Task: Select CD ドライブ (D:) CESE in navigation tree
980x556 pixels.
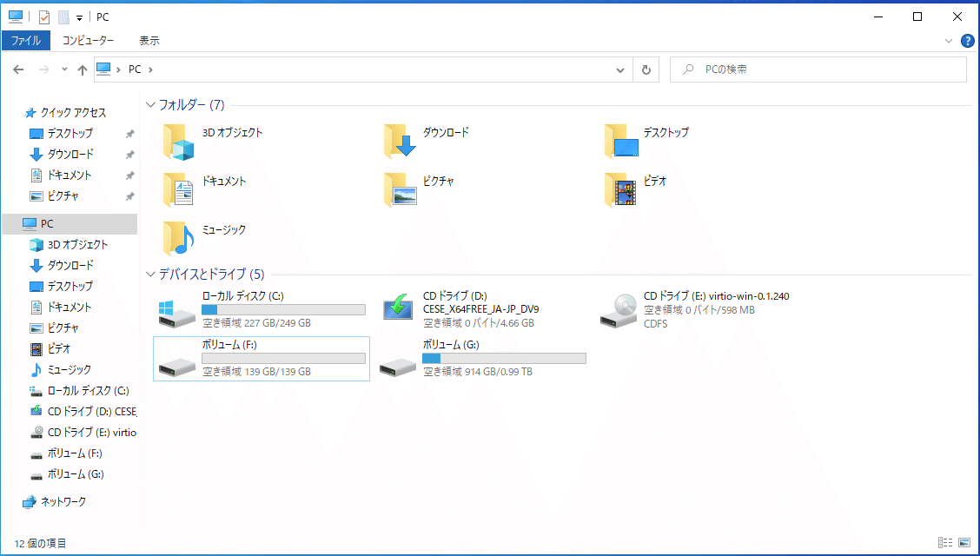Action: tap(92, 411)
